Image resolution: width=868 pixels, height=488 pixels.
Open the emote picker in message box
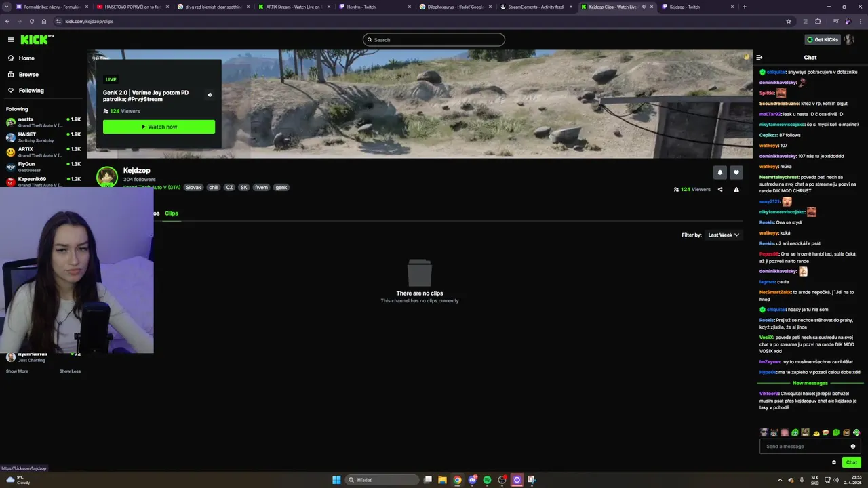point(853,447)
